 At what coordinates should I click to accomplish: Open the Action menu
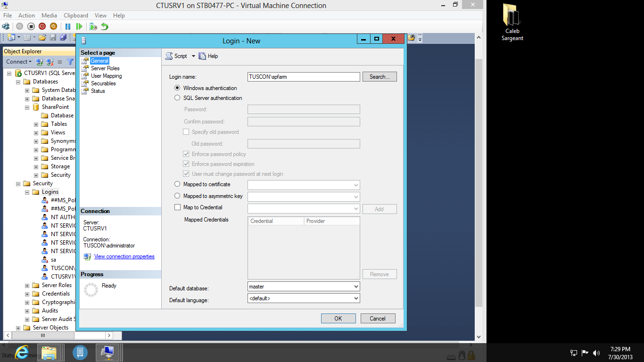(27, 16)
